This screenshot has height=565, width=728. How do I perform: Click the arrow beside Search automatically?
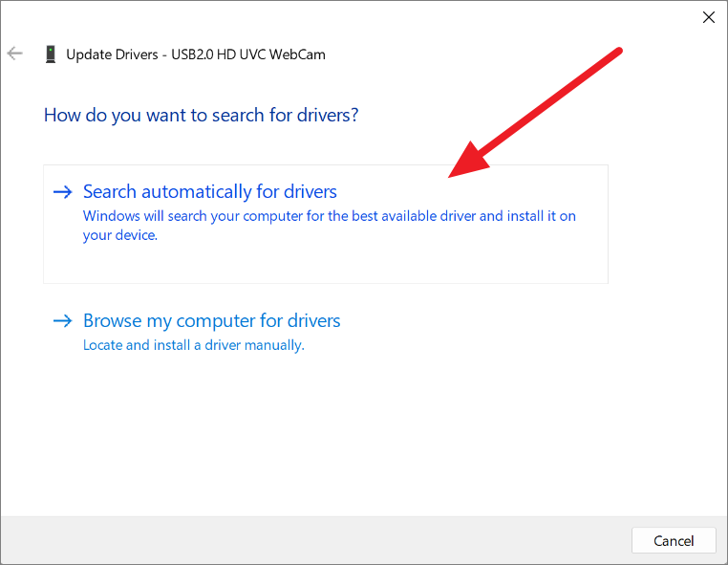point(63,191)
